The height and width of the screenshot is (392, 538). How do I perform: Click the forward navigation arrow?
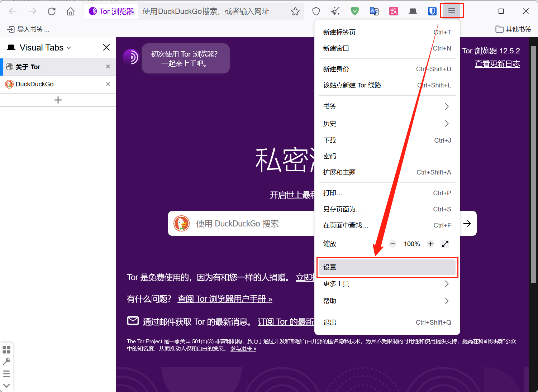pyautogui.click(x=32, y=11)
